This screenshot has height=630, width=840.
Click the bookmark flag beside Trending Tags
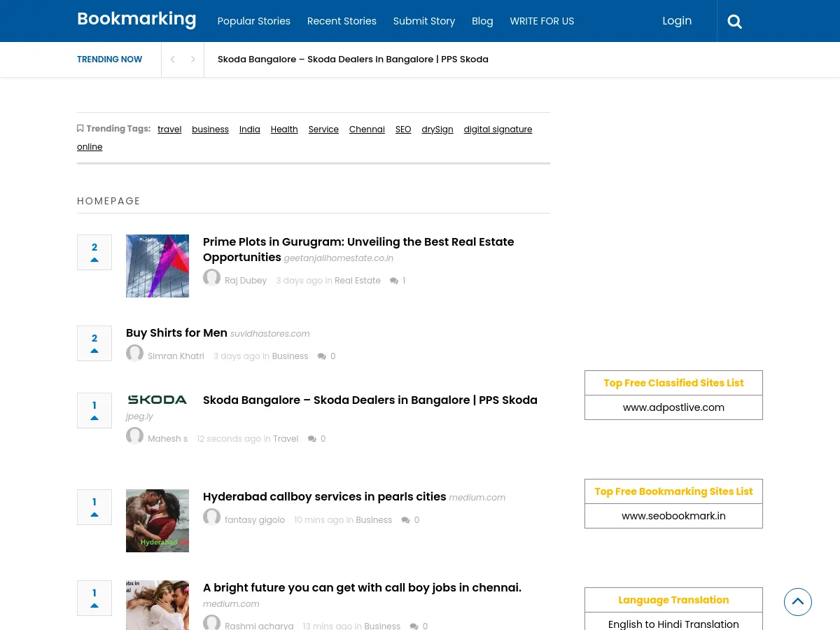click(80, 128)
